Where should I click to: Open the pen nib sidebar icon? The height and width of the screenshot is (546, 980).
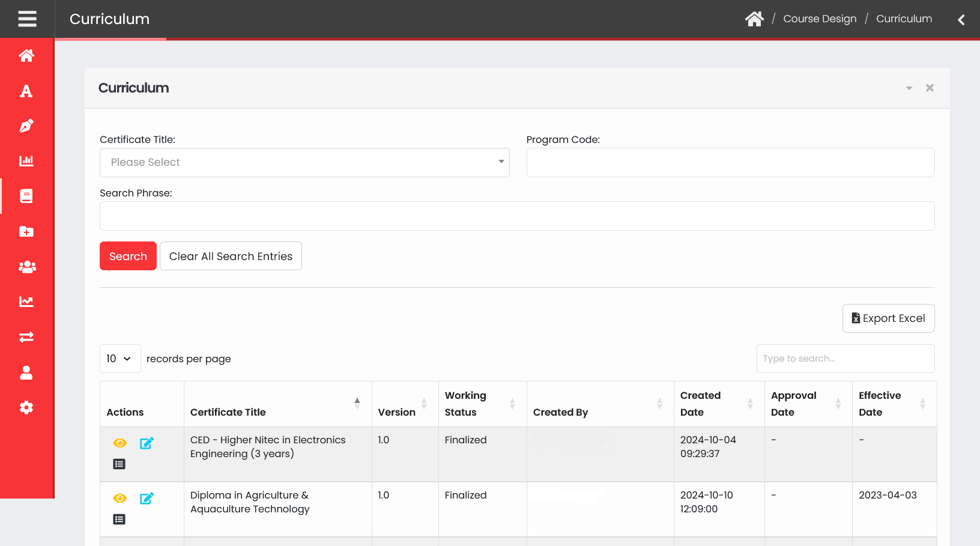[x=26, y=126]
